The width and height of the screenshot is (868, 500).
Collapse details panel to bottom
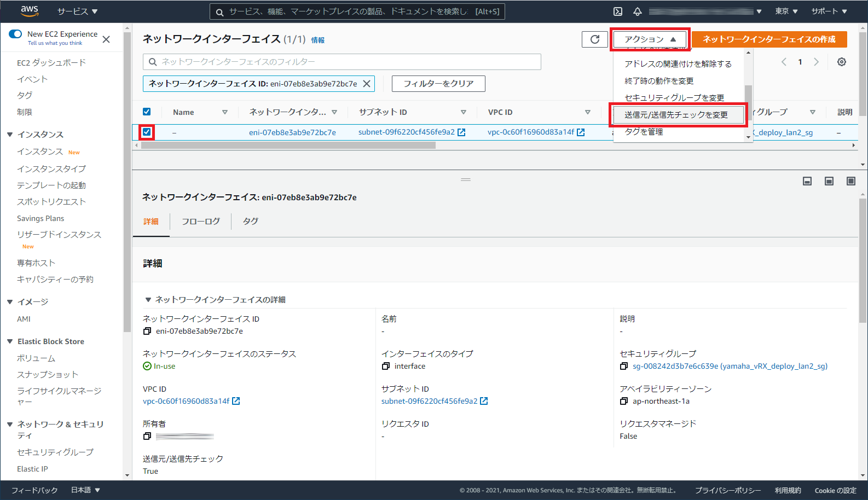pos(807,181)
